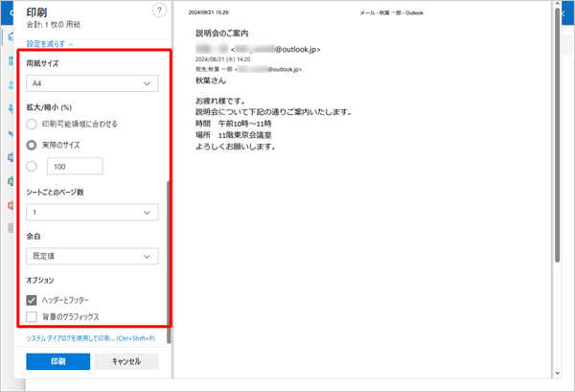Open システム ダイアログを使用して印刷 link

pos(90,338)
